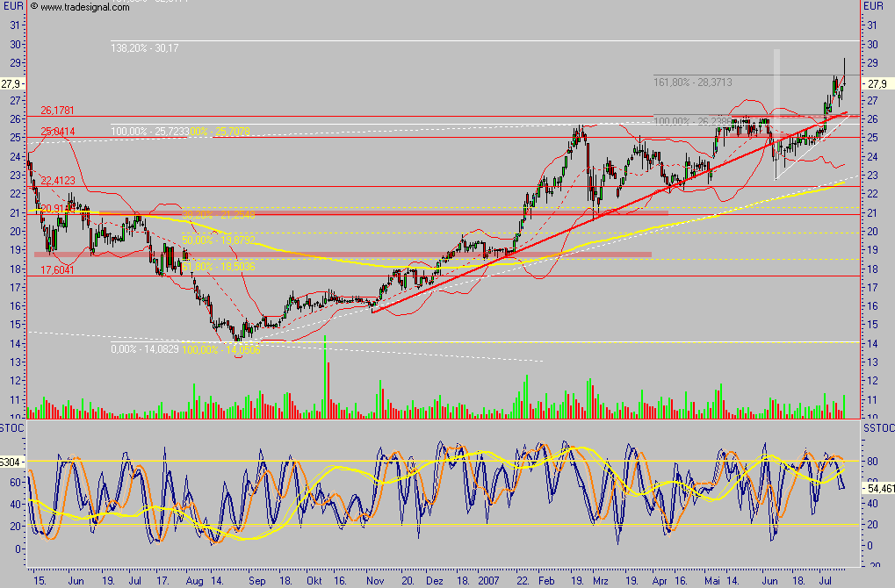Screen dimensions: 895x588
Task: Click the SSTOC indicator label on left side
Action: [11, 427]
